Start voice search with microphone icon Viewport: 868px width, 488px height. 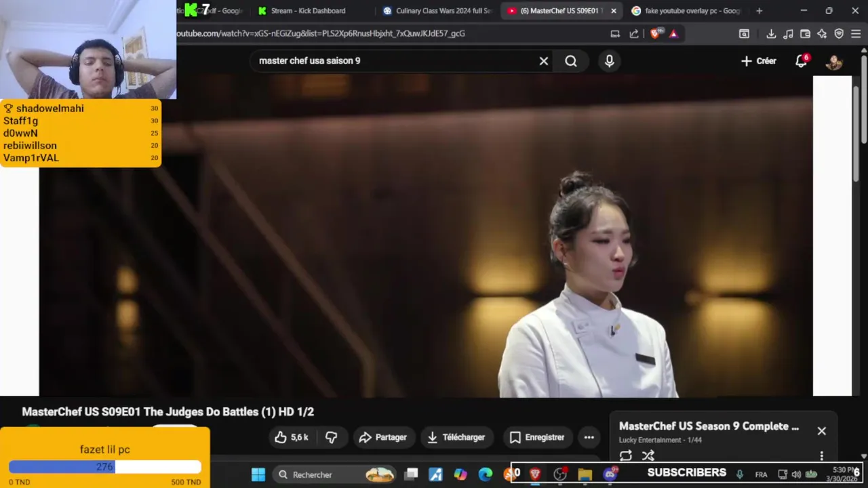(609, 61)
